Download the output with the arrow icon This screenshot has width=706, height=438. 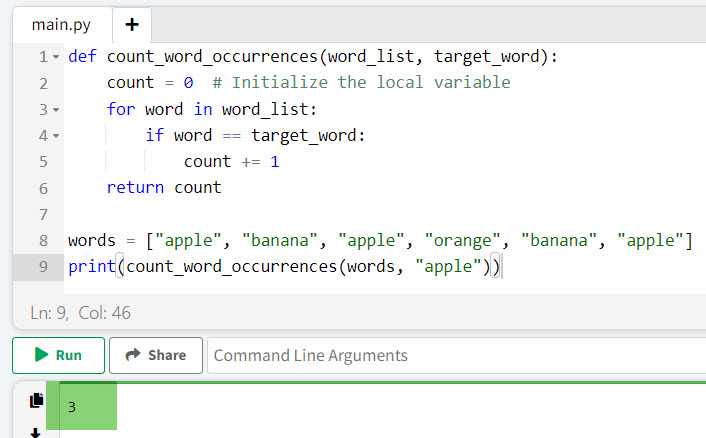pos(35,433)
